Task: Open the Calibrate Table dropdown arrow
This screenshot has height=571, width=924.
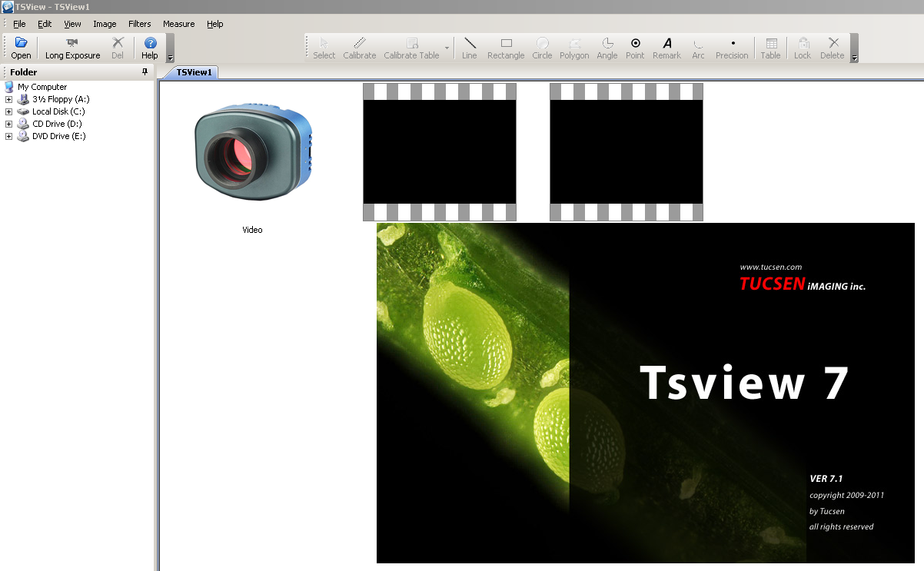Action: coord(447,48)
